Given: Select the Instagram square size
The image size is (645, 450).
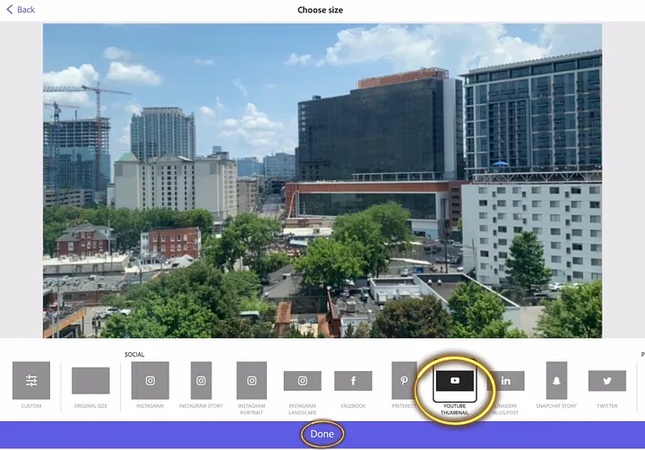Looking at the screenshot, I should 150,381.
